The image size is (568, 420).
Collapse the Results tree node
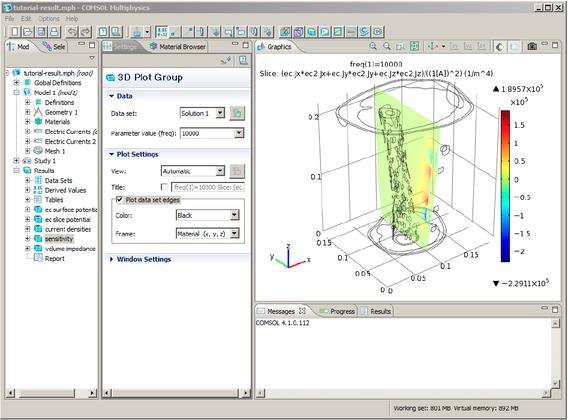pos(16,170)
